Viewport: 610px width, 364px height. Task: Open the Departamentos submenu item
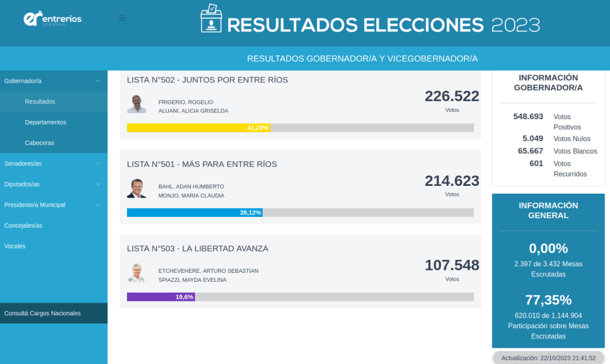point(45,123)
